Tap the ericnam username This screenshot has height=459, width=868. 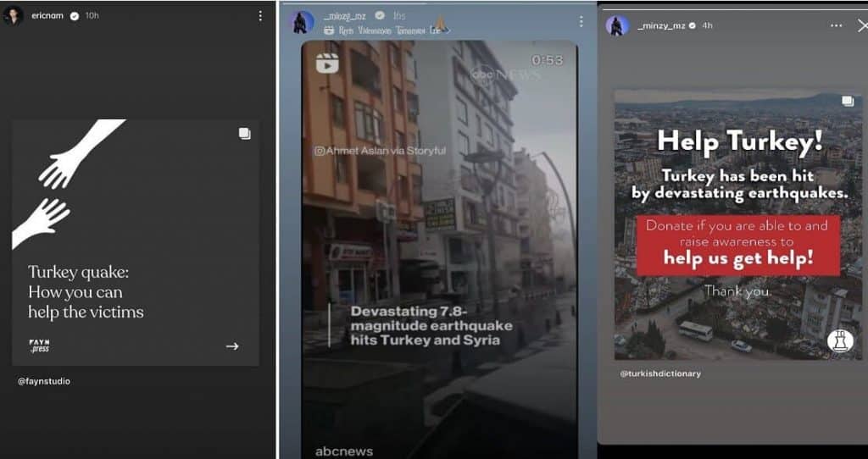tap(47, 16)
